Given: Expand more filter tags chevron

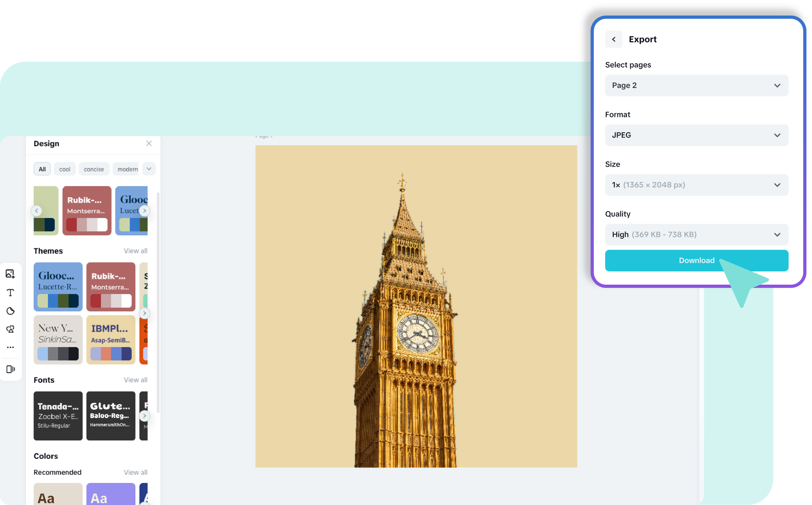Looking at the screenshot, I should coord(149,169).
